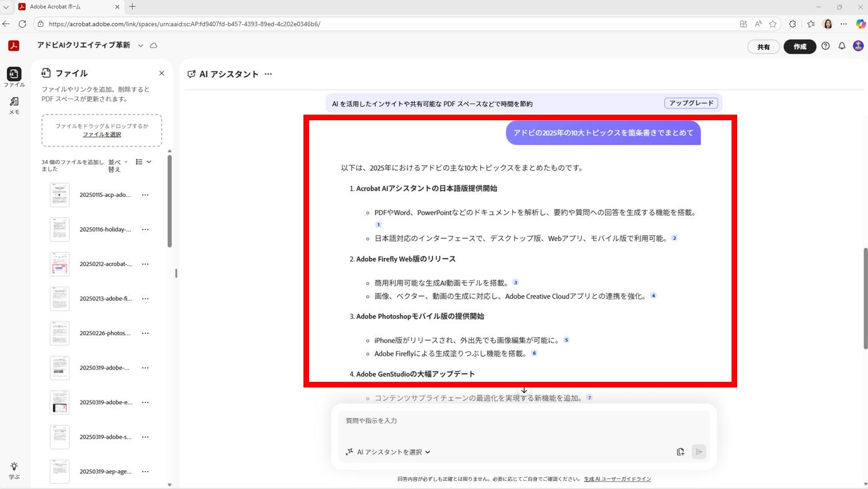The height and width of the screenshot is (489, 868).
Task: Open more options for 20250319-adobe-e file
Action: click(x=145, y=402)
